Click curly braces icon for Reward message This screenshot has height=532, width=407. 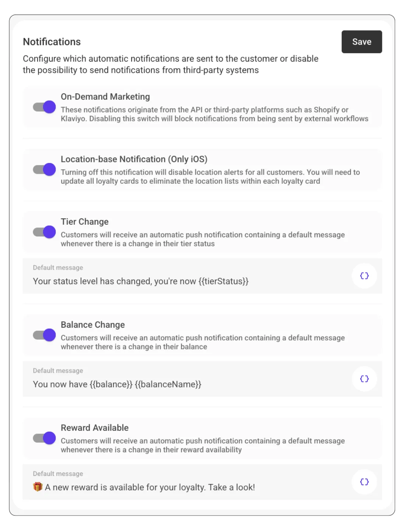coord(364,481)
